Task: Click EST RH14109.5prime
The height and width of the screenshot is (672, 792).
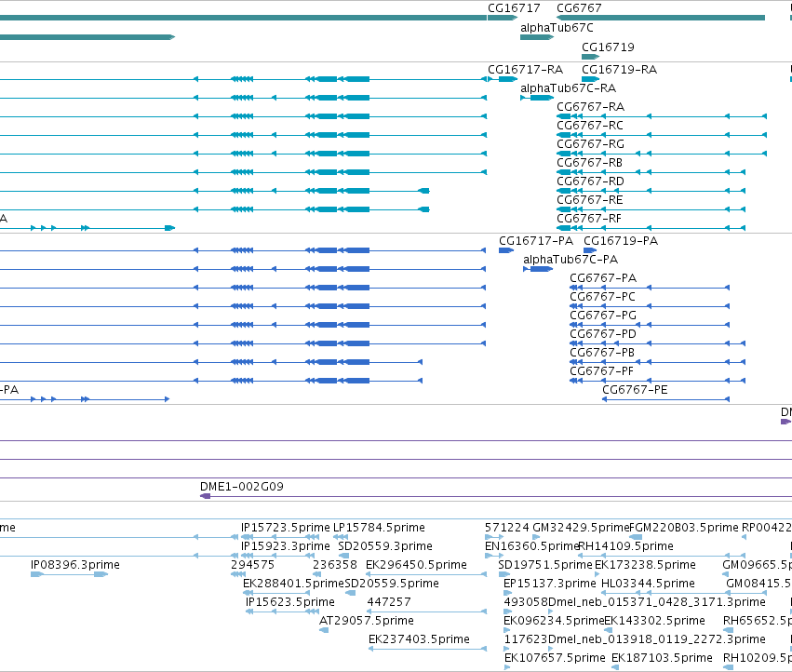Action: pyautogui.click(x=625, y=546)
